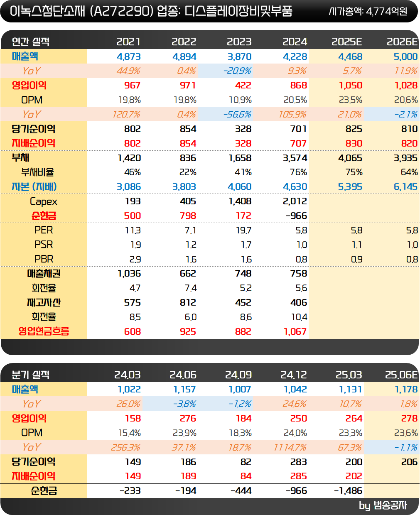Select the '2021' annual column header
This screenshot has height=515, width=420.
(128, 42)
